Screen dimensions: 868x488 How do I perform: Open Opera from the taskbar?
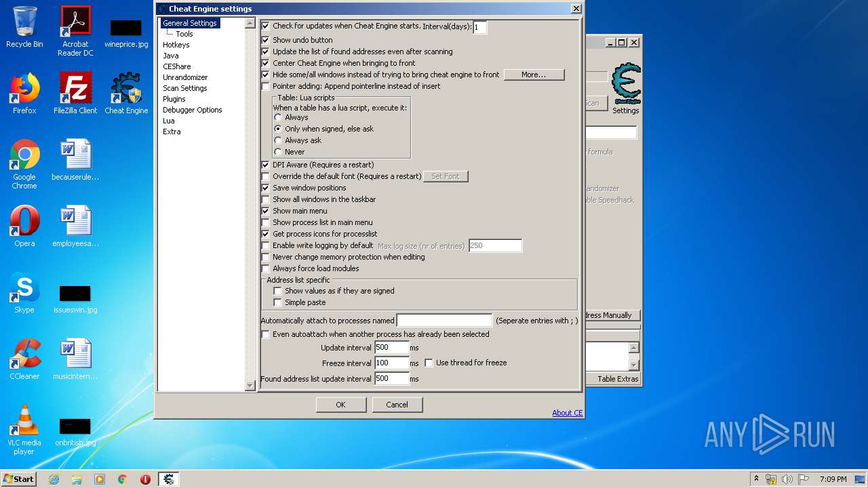coord(145,479)
